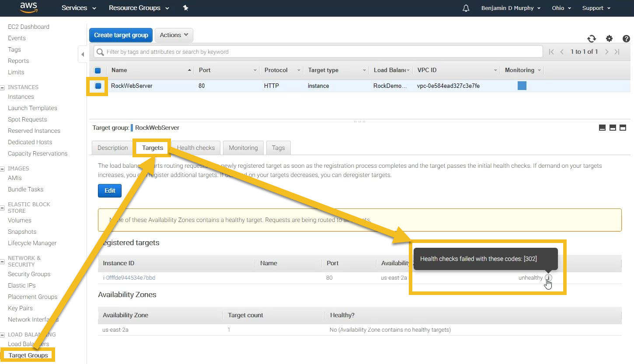The width and height of the screenshot is (634, 364).
Task: Click the filter by tags search field
Action: [318, 52]
